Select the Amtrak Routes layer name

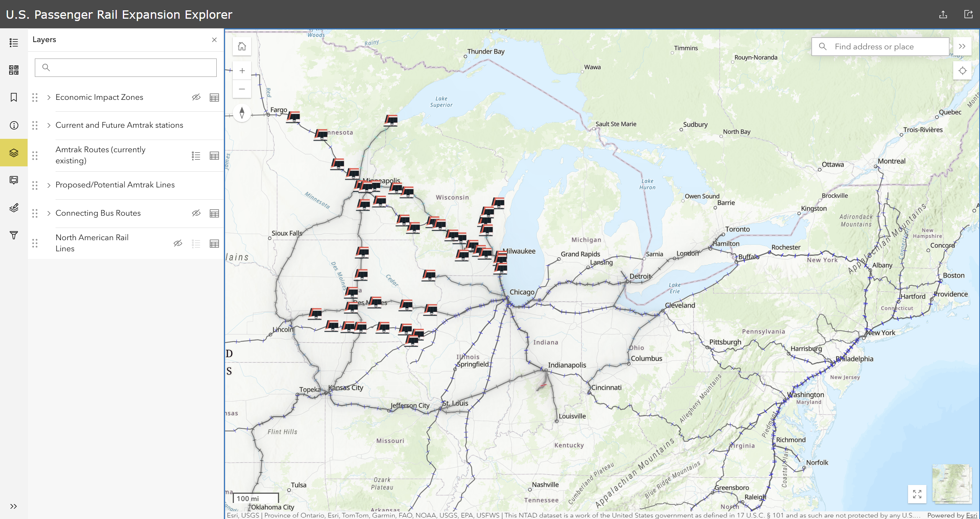tap(100, 155)
